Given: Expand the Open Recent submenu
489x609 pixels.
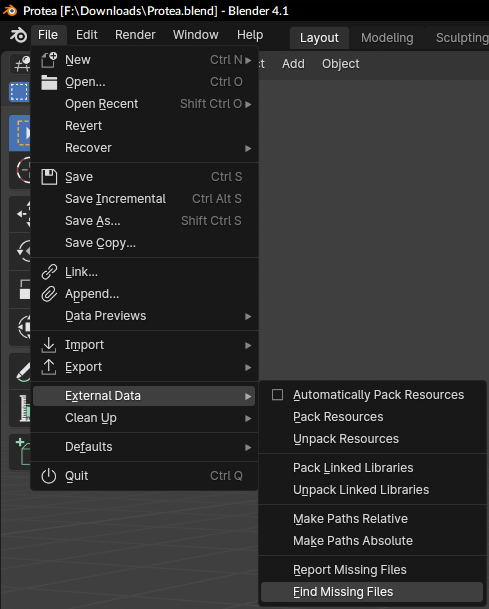Looking at the screenshot, I should pyautogui.click(x=144, y=104).
